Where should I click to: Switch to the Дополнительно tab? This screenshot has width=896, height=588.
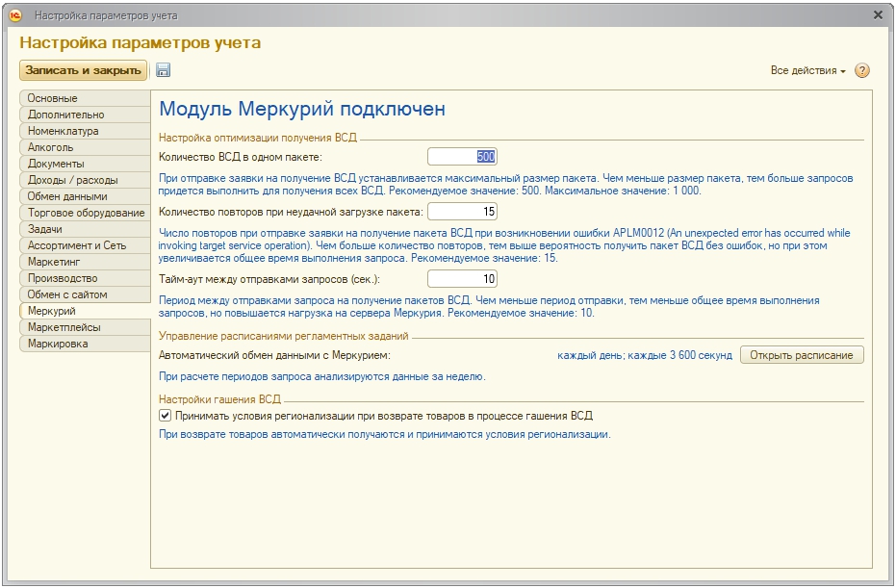[85, 115]
